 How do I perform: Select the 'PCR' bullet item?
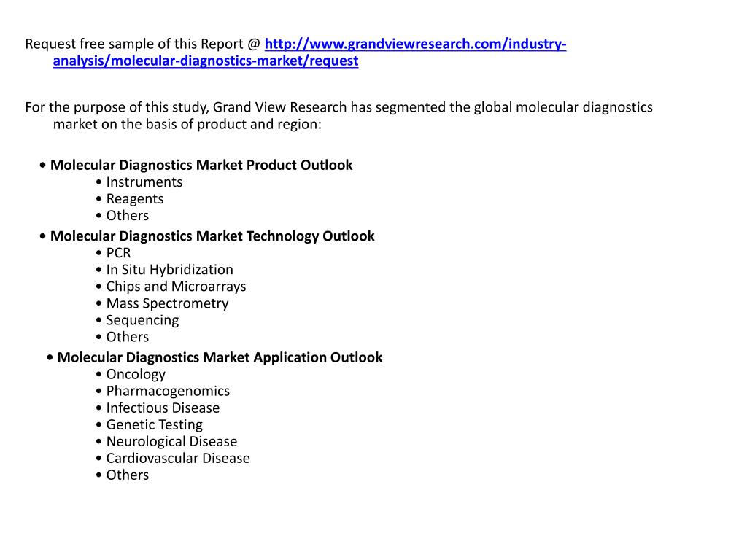118,253
